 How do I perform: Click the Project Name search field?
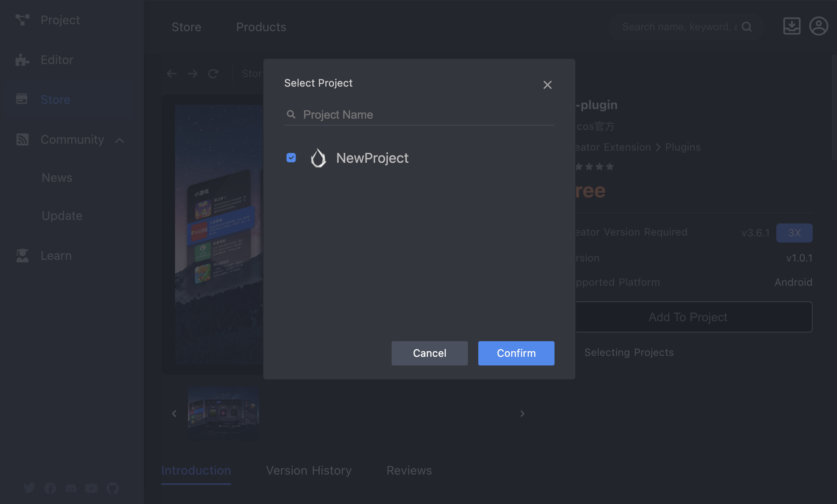[x=419, y=115]
